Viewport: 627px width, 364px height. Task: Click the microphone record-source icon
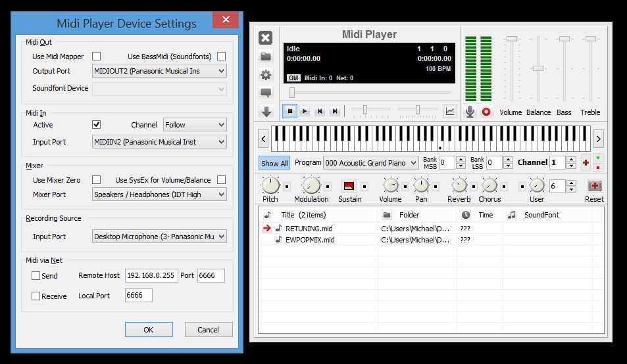[470, 112]
